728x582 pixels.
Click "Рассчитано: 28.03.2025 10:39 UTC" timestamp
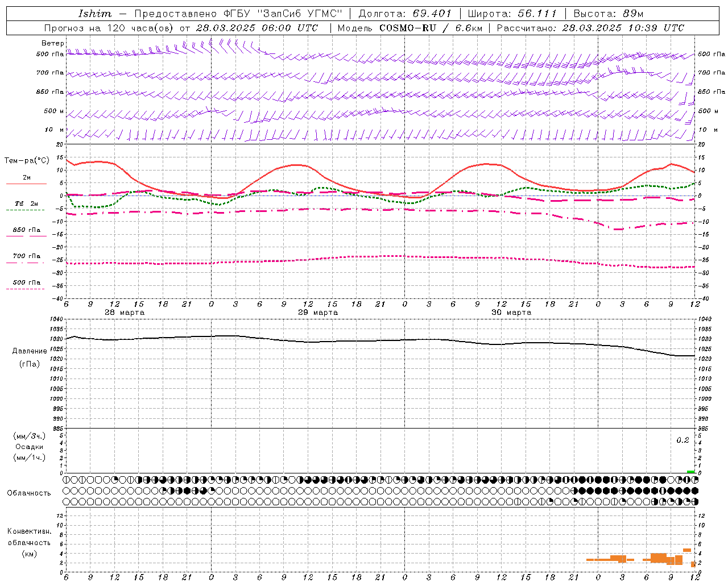click(590, 28)
